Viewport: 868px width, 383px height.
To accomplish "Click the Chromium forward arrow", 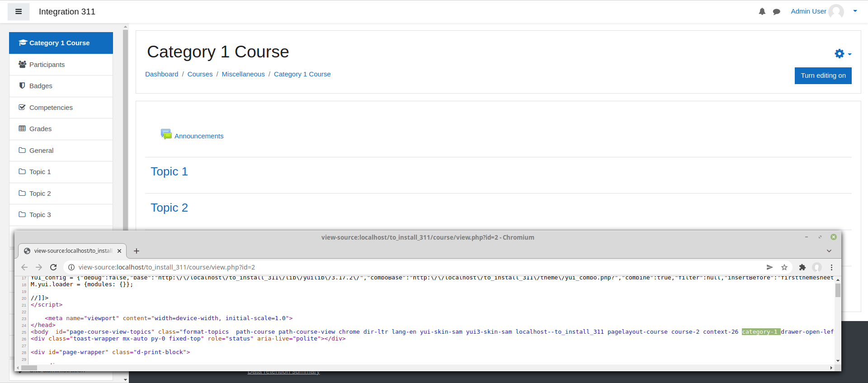I will pyautogui.click(x=39, y=267).
